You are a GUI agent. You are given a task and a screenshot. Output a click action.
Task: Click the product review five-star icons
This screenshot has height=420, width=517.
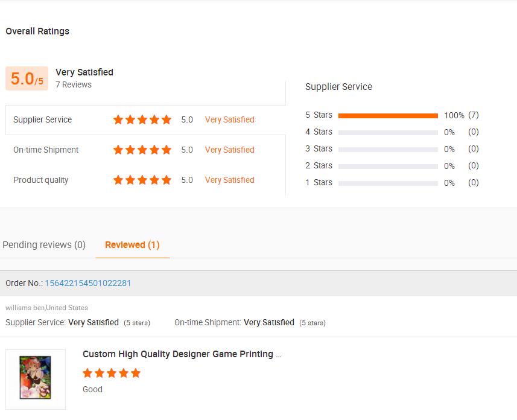pyautogui.click(x=112, y=373)
